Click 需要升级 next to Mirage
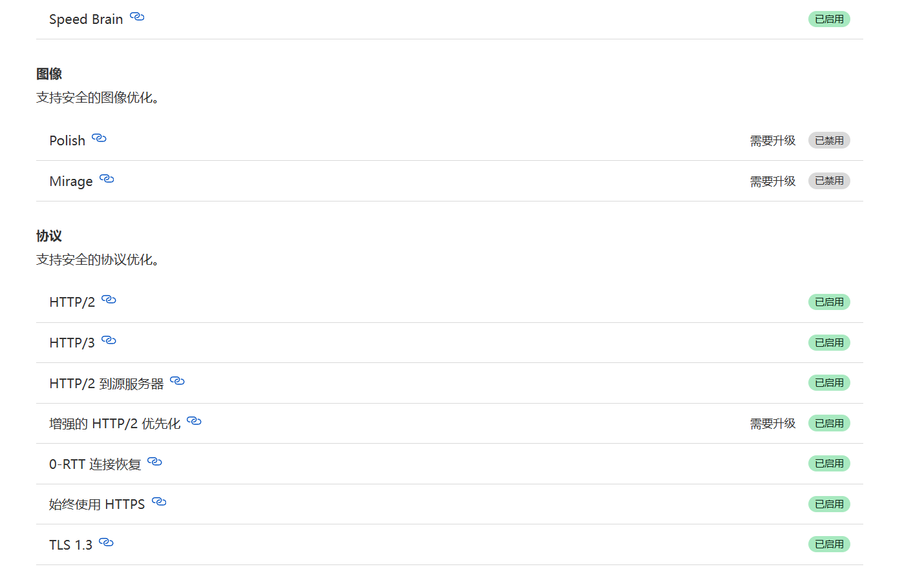The width and height of the screenshot is (924, 569). pyautogui.click(x=773, y=181)
